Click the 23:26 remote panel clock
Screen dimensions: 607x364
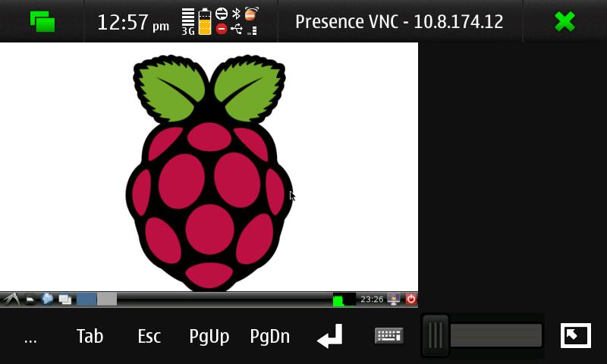point(372,299)
